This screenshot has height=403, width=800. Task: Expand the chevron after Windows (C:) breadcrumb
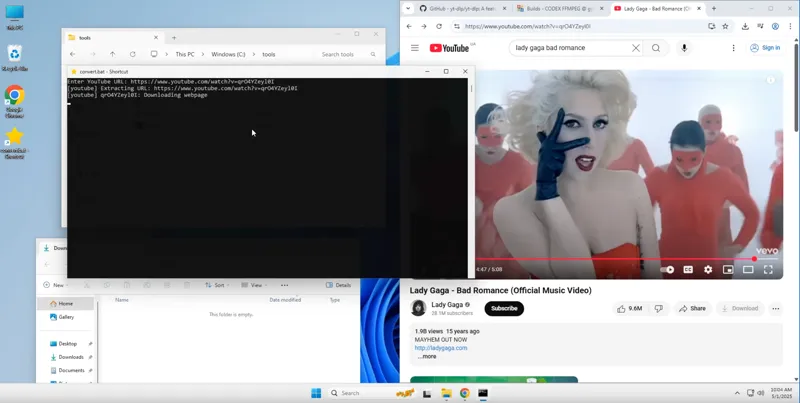(254, 54)
